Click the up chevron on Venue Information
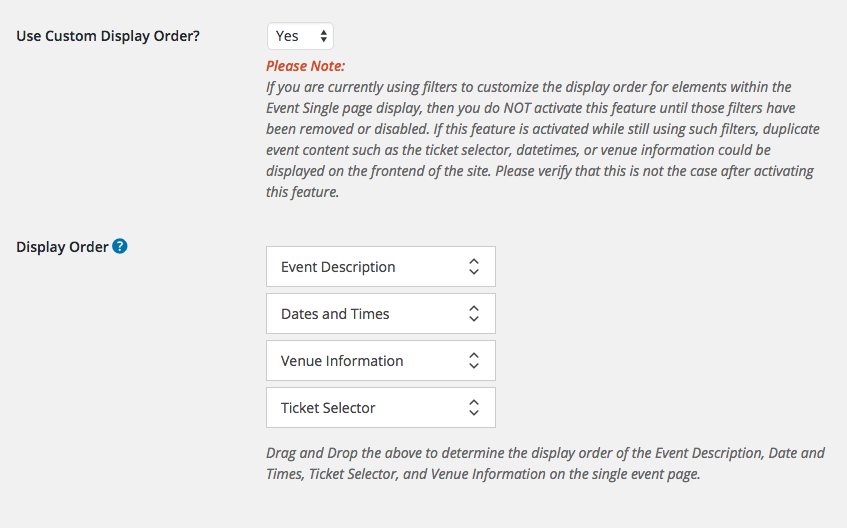 click(x=474, y=356)
